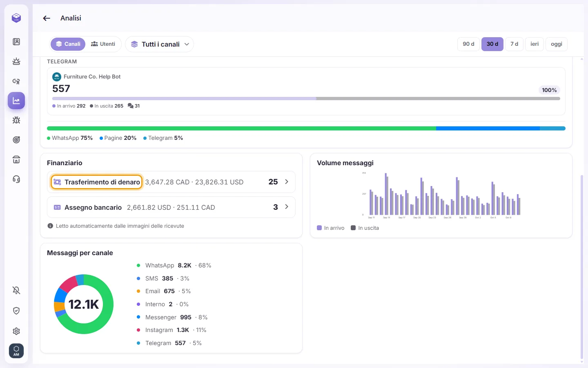Select the 7 d time range tab
Viewport: 588px width, 368px height.
[514, 44]
